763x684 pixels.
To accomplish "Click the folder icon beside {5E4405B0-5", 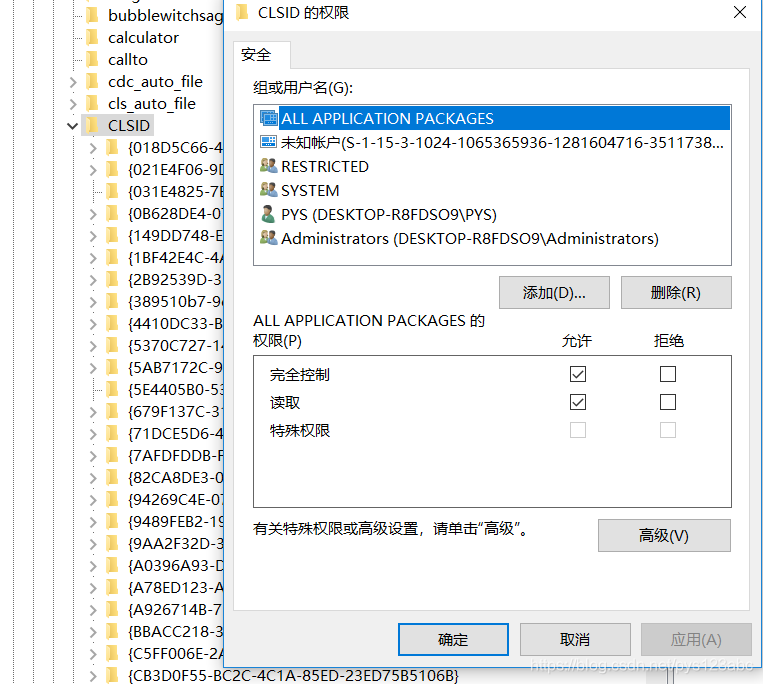I will 112,390.
